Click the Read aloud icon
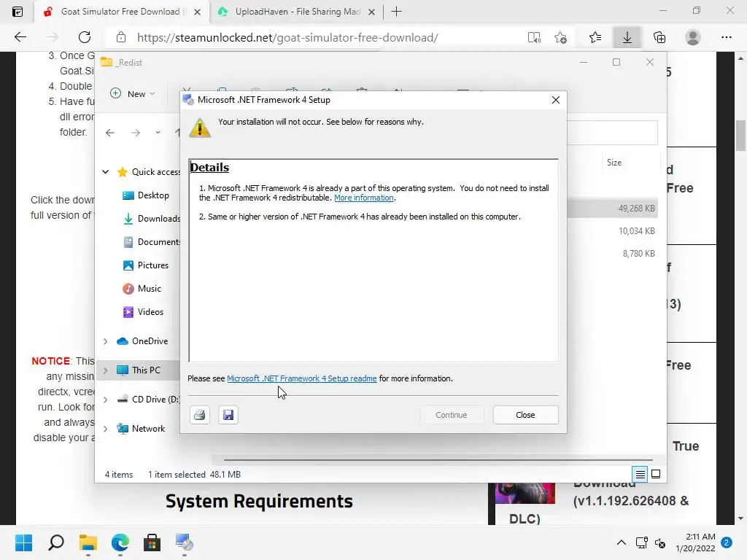 [534, 37]
